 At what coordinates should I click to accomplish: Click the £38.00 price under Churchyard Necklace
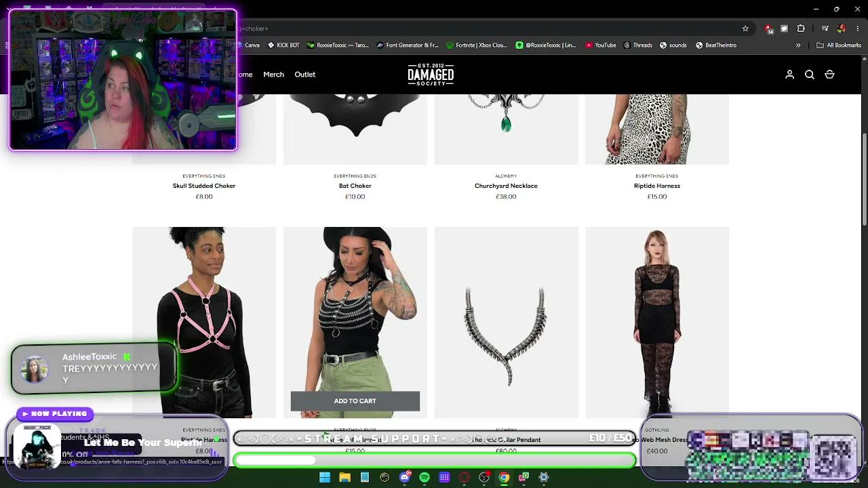point(506,197)
